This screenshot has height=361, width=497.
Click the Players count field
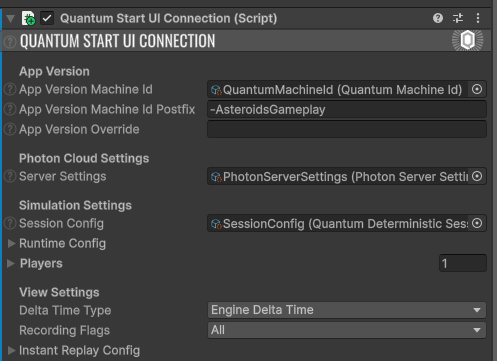(x=463, y=263)
